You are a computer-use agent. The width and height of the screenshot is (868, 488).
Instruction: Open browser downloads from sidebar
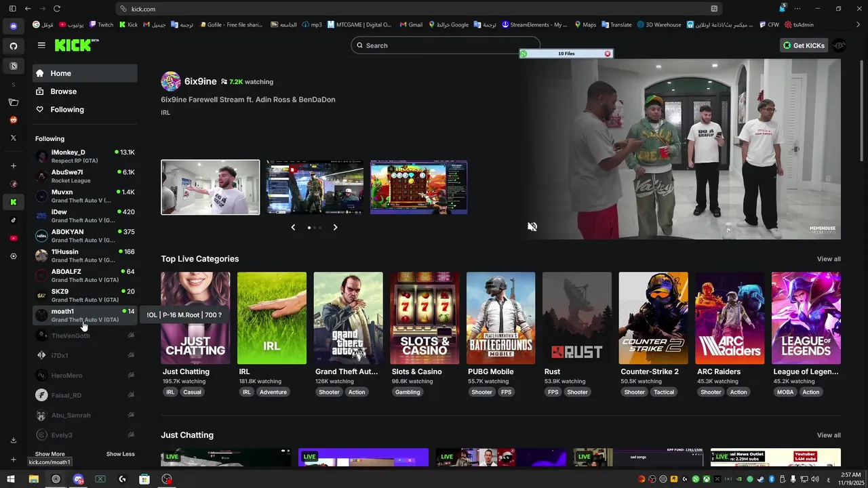pyautogui.click(x=14, y=440)
